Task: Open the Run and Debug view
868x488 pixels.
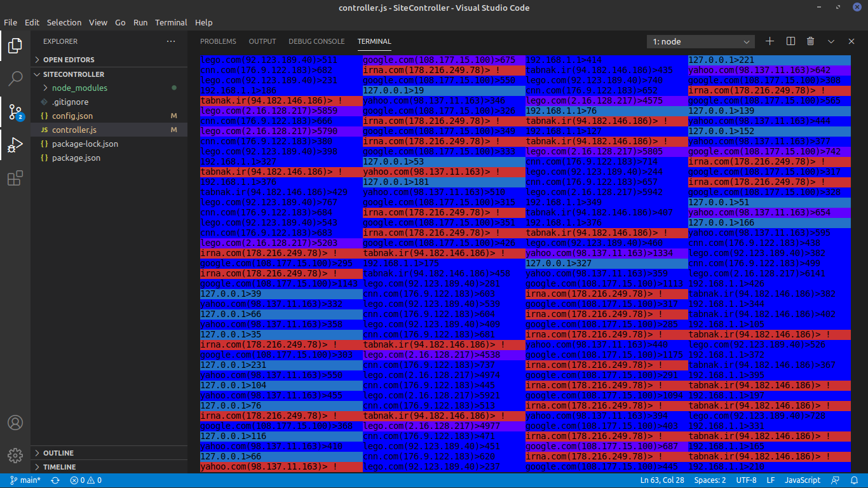Action: 15,146
